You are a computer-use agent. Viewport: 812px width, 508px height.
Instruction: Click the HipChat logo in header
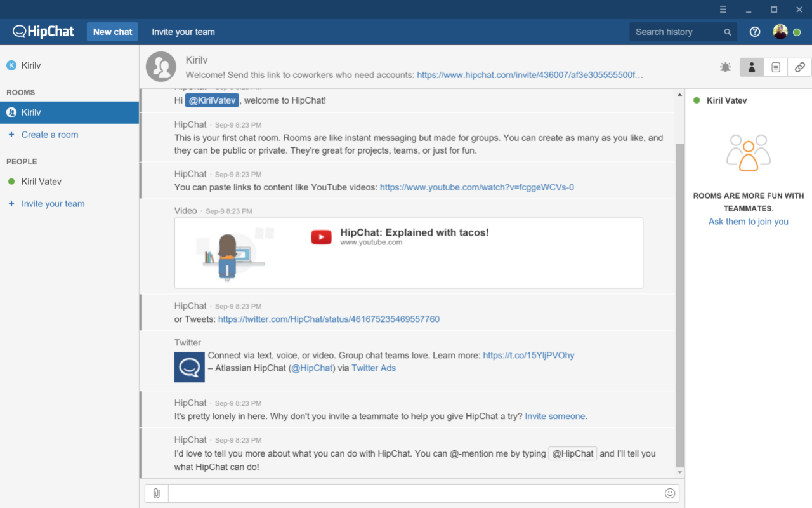(x=43, y=31)
